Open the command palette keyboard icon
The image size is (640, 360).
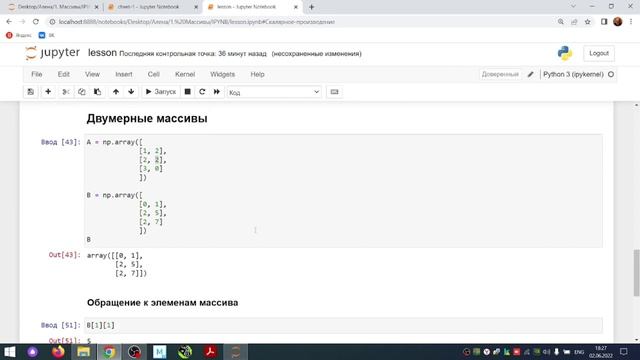pyautogui.click(x=334, y=92)
